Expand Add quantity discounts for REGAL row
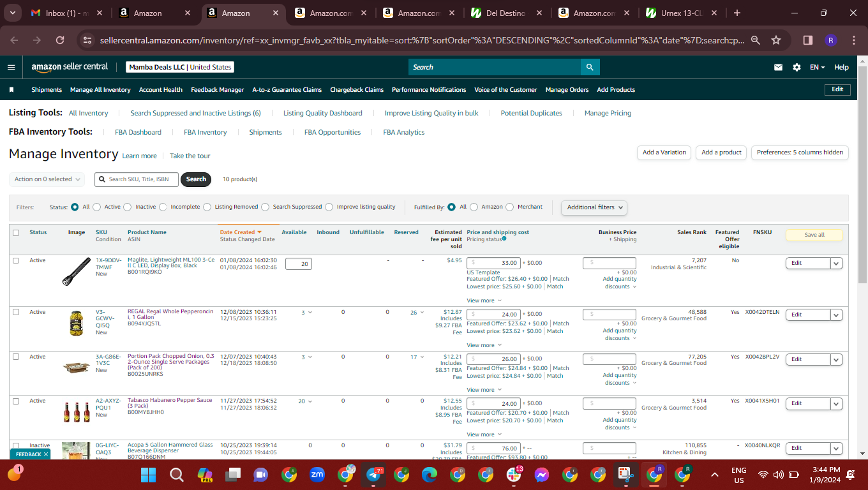The image size is (868, 490). [x=620, y=334]
